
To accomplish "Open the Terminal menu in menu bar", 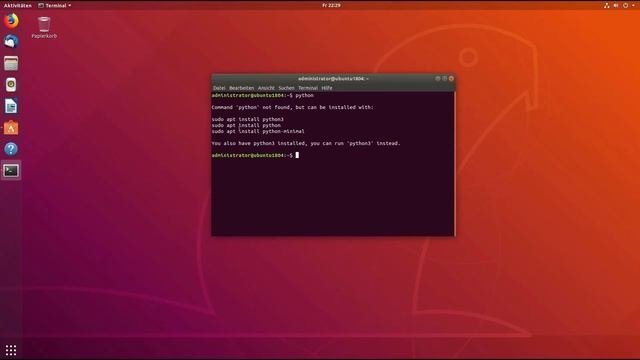I will click(308, 88).
